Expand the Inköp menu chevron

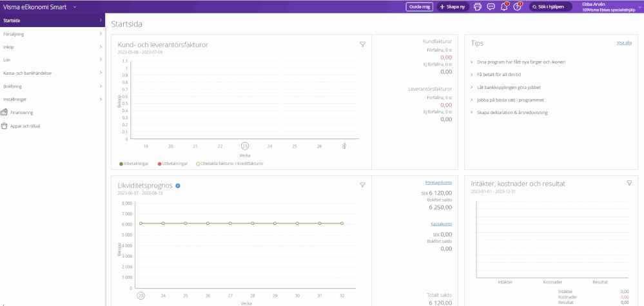pos(101,47)
